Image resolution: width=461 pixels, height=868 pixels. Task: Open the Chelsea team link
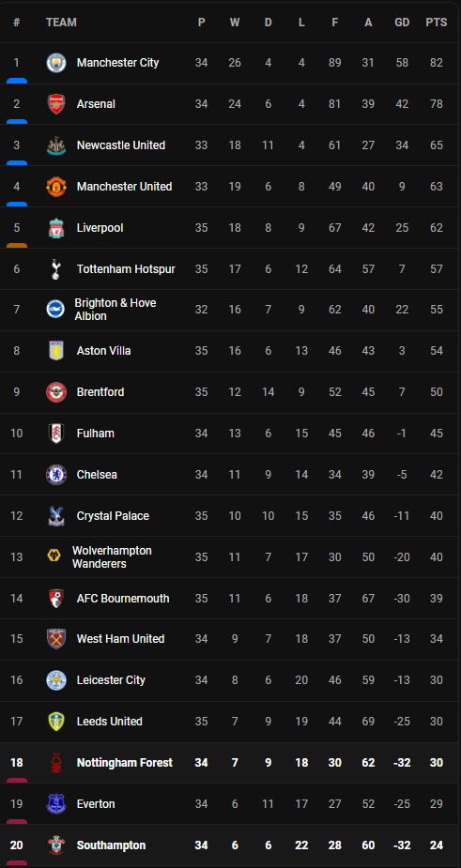97,475
